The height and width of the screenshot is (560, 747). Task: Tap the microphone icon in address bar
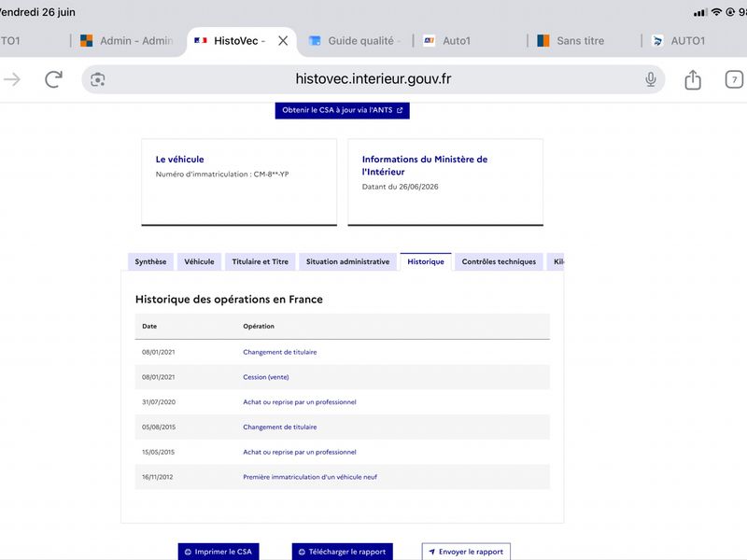pos(650,79)
